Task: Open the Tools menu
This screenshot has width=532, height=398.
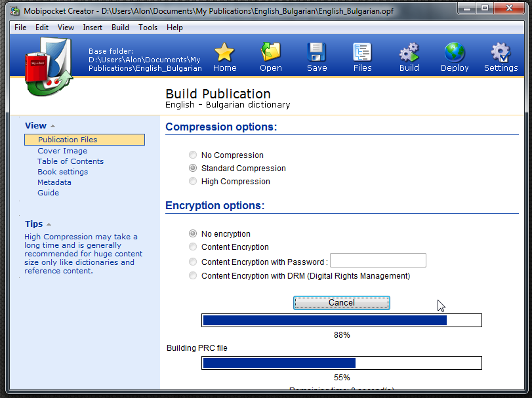Action: click(x=148, y=28)
